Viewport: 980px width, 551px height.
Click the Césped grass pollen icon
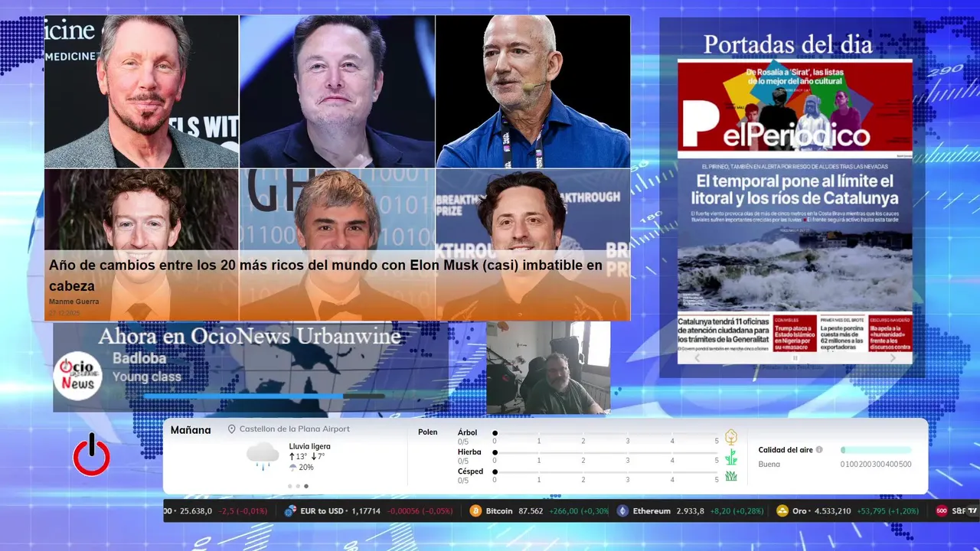pos(731,476)
